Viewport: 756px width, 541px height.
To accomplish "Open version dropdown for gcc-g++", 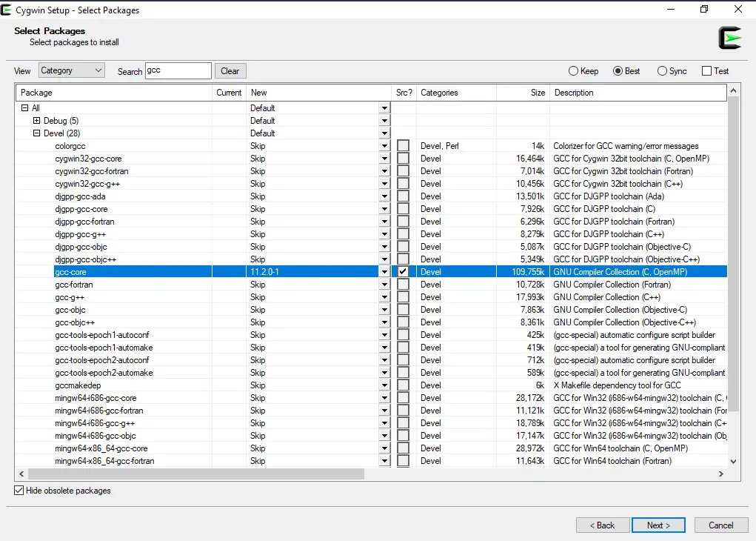I will 384,297.
